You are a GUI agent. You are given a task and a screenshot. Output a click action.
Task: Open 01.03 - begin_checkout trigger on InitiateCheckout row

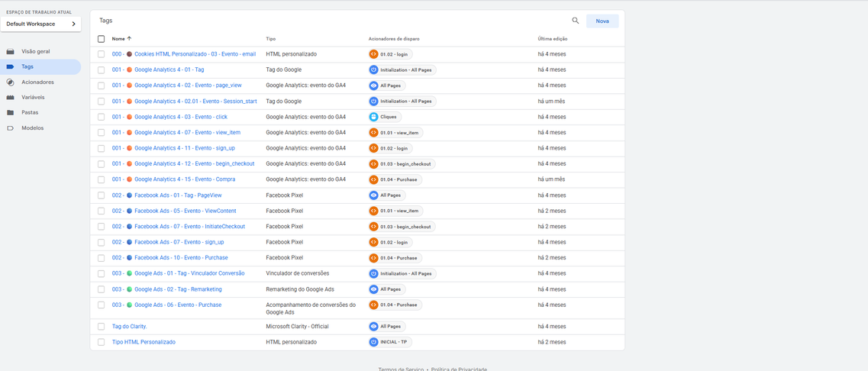coord(402,227)
